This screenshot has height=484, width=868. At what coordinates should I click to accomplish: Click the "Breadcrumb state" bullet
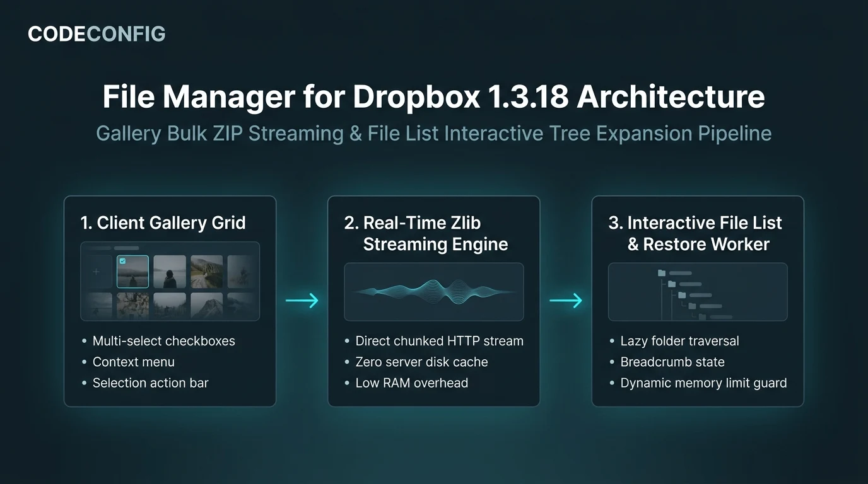pos(672,362)
